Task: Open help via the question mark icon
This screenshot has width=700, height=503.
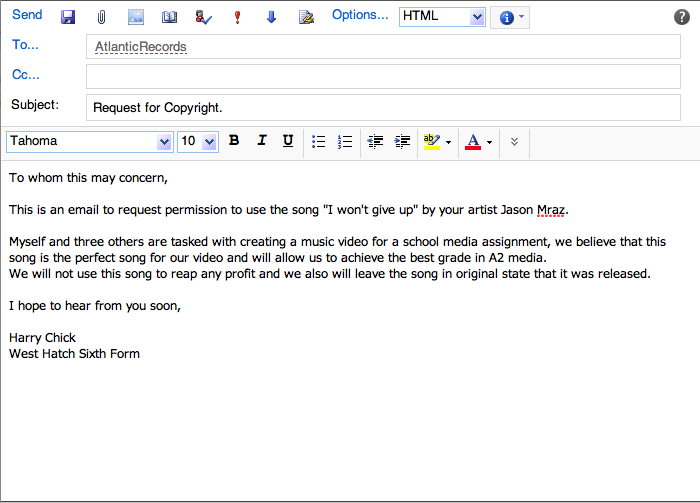Action: (x=682, y=17)
